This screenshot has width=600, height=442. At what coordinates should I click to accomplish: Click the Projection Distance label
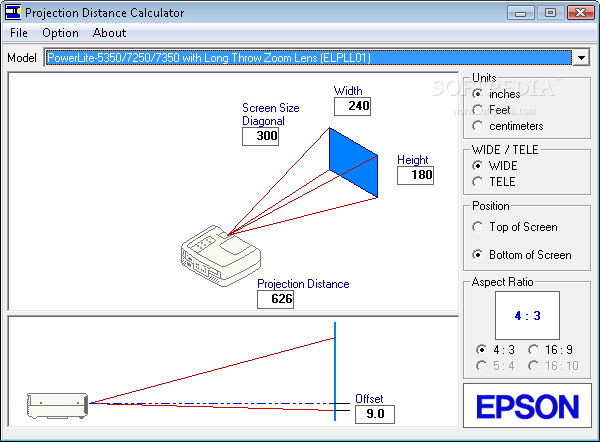point(303,284)
